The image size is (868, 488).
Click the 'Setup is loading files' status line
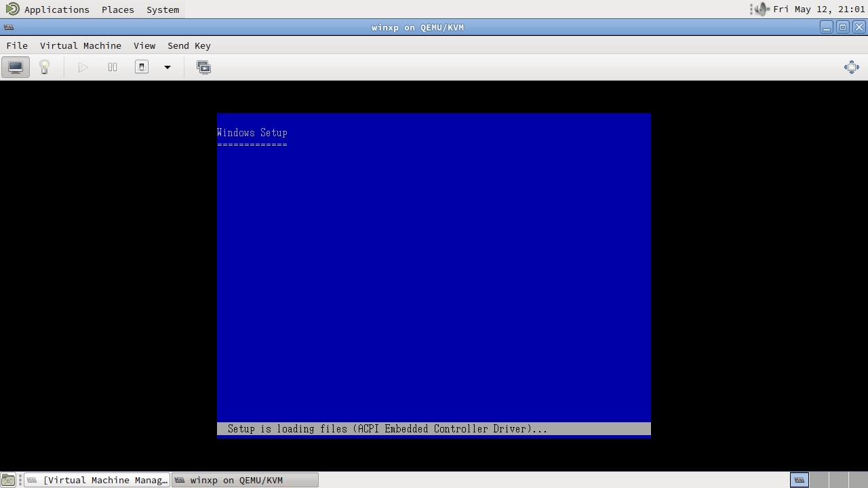434,428
